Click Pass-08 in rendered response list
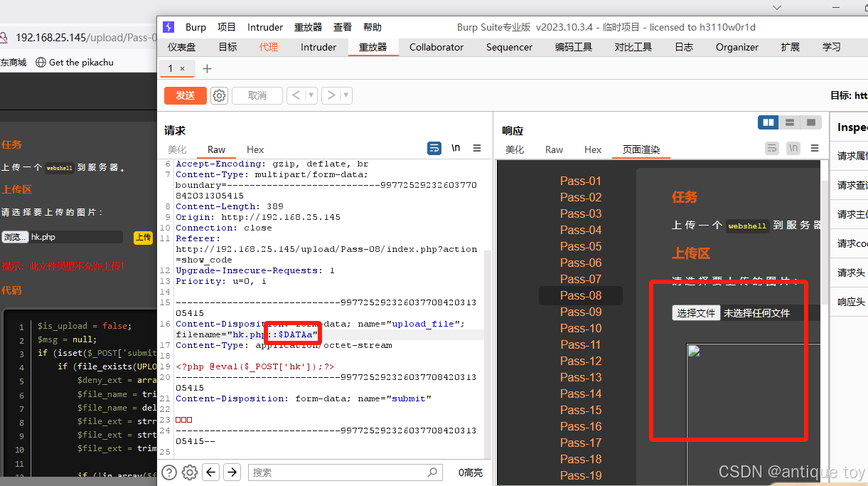The width and height of the screenshot is (868, 486). (581, 295)
